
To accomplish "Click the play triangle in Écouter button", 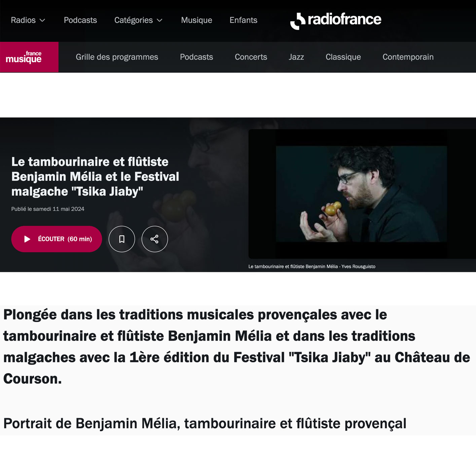I will click(x=27, y=239).
